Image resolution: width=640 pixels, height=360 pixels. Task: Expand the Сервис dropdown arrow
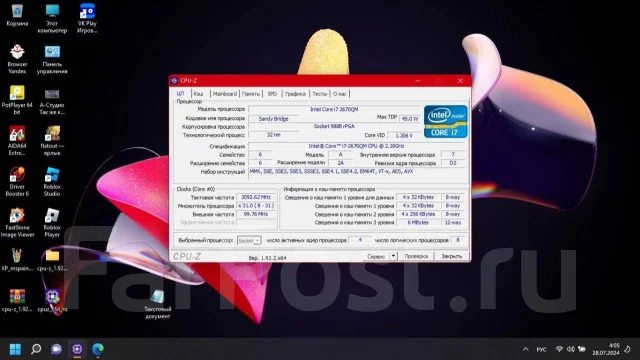click(393, 256)
